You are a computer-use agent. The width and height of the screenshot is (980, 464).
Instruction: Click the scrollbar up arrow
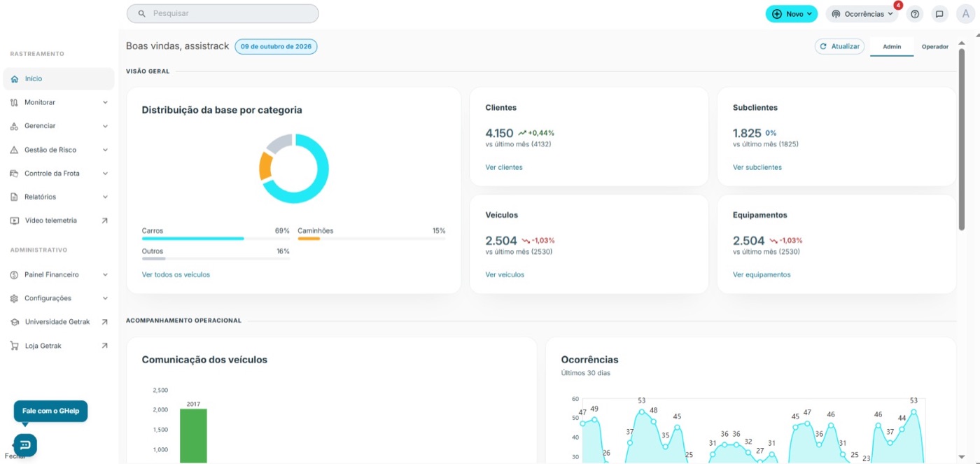tap(962, 43)
